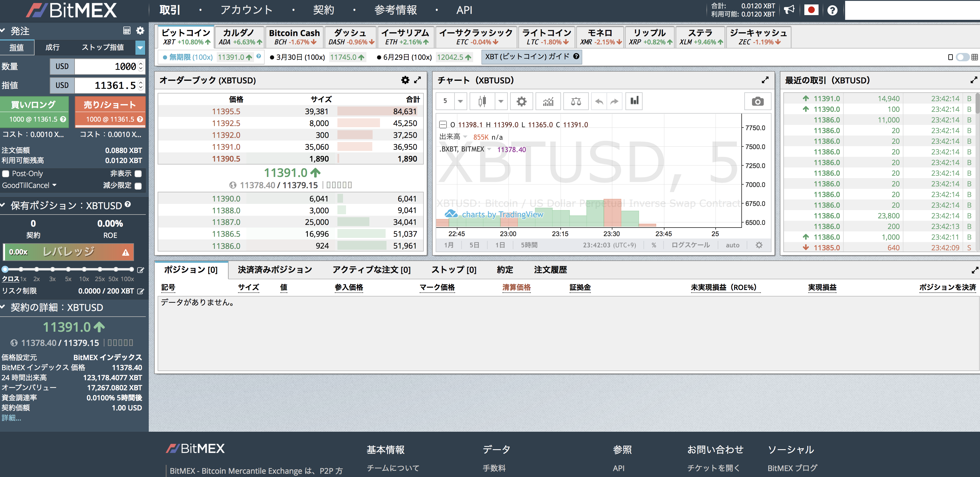
Task: Expand the stop order types dropdown arrow
Action: click(x=140, y=48)
